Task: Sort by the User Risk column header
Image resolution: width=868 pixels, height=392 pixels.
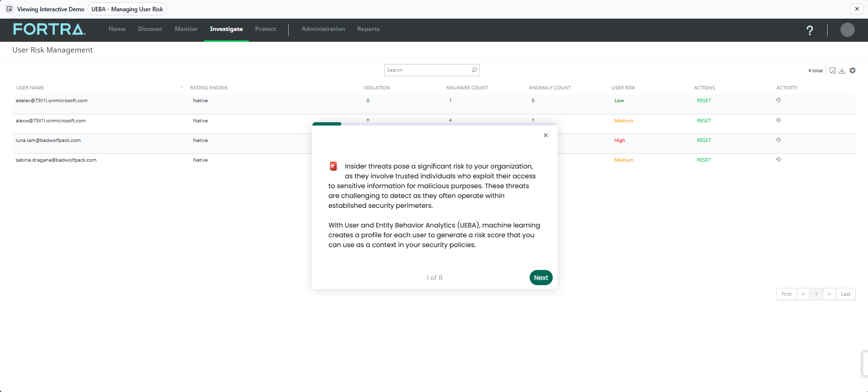Action: (x=623, y=88)
